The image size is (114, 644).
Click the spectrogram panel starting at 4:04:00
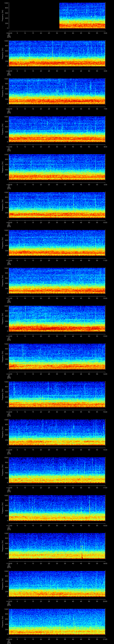click(57, 16)
